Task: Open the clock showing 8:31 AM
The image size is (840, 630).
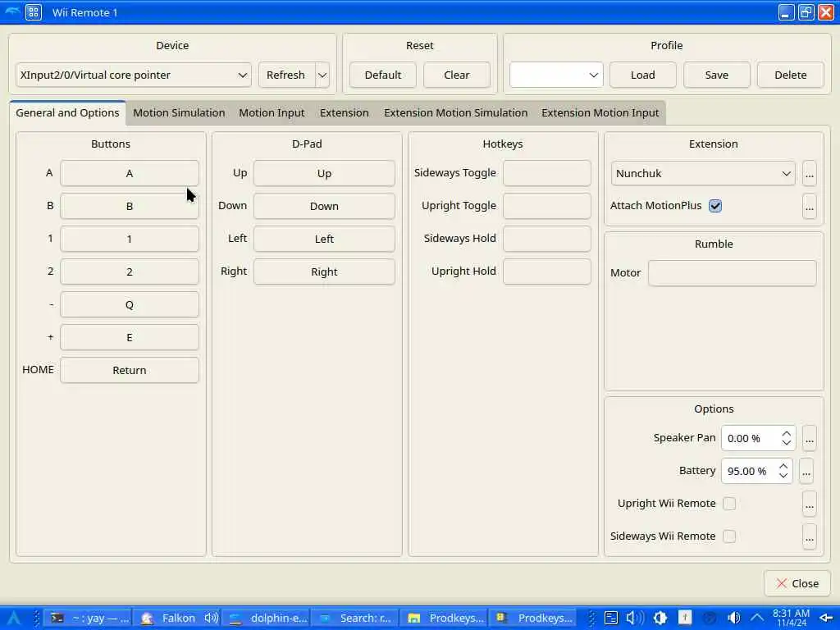Action: coord(792,618)
